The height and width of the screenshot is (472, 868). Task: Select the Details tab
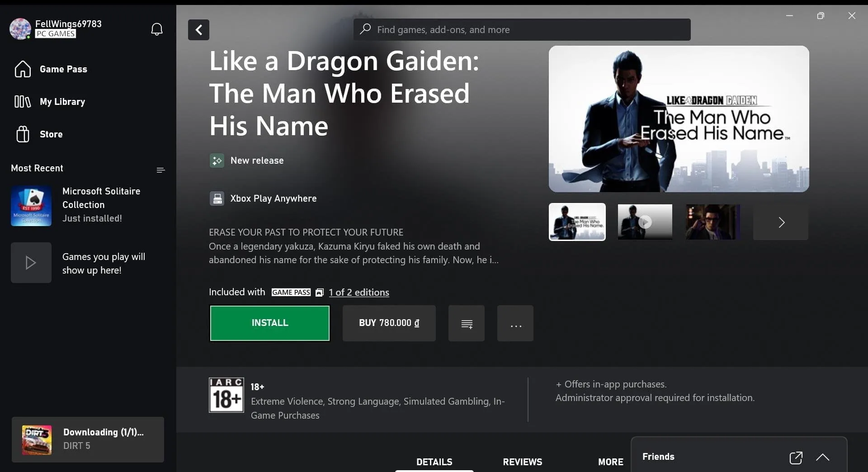pyautogui.click(x=434, y=462)
